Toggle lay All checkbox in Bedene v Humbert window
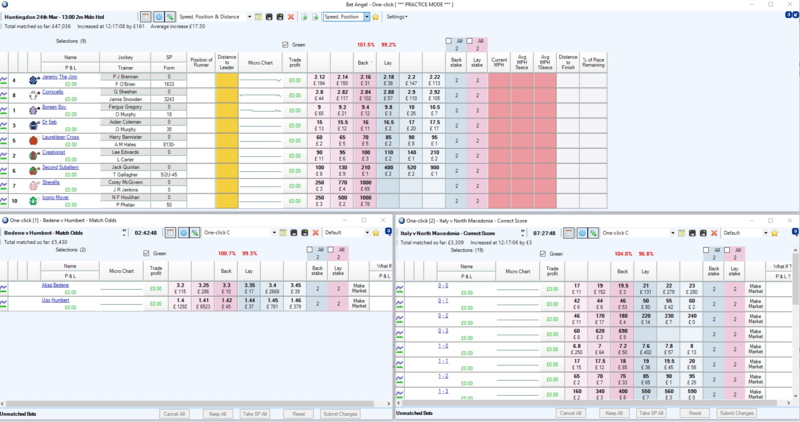 [331, 250]
